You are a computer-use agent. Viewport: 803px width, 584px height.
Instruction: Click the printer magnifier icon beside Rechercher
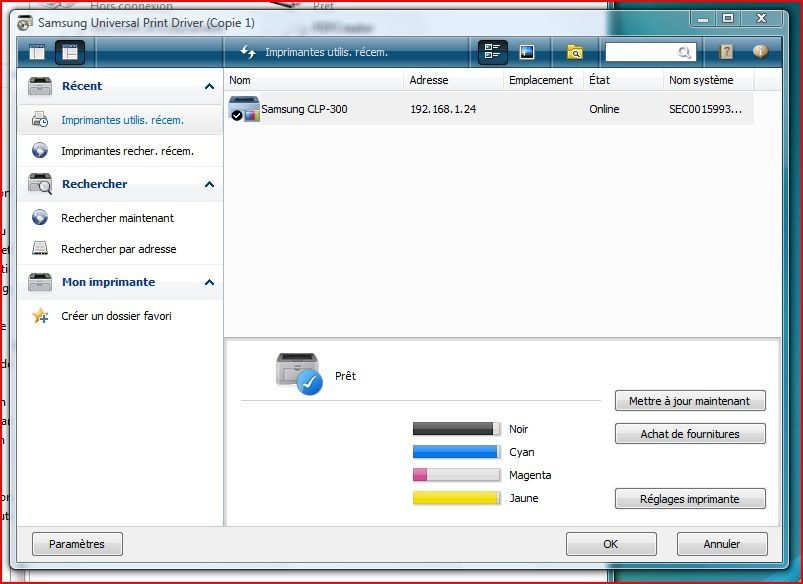(40, 184)
